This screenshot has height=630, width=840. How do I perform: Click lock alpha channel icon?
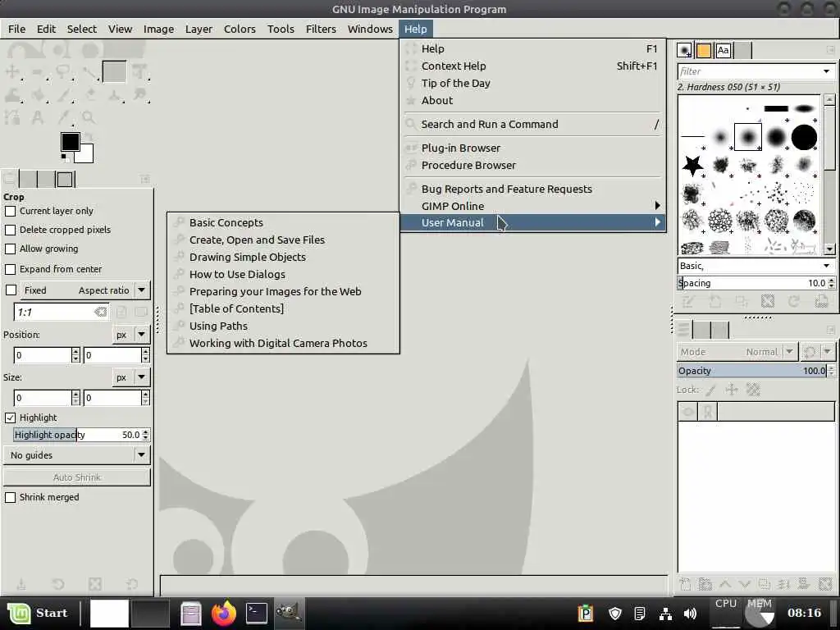click(753, 390)
